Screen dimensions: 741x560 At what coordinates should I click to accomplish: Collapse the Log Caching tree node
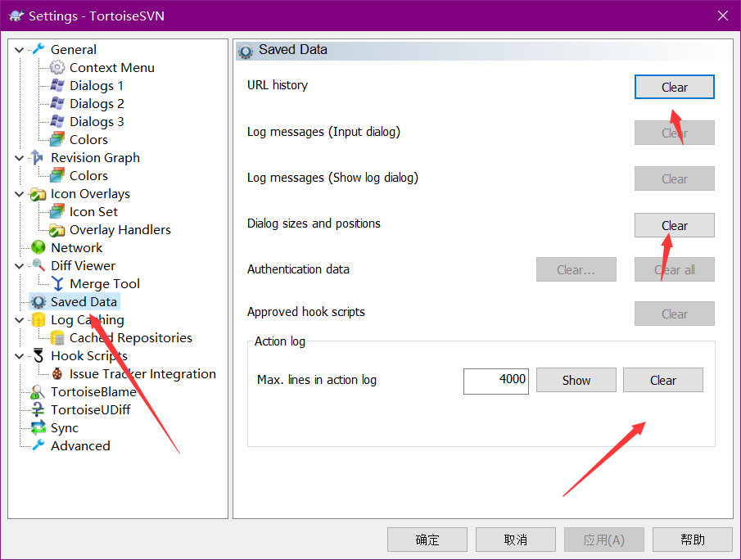[x=20, y=320]
